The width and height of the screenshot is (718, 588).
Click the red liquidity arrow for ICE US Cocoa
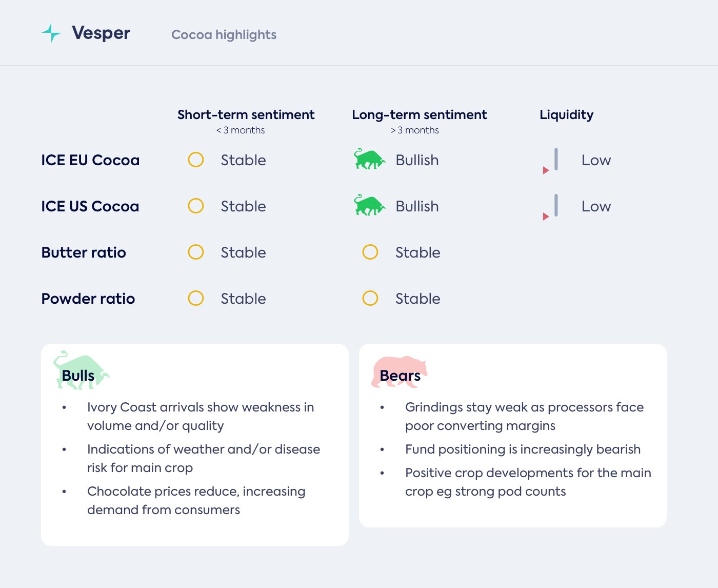click(546, 217)
